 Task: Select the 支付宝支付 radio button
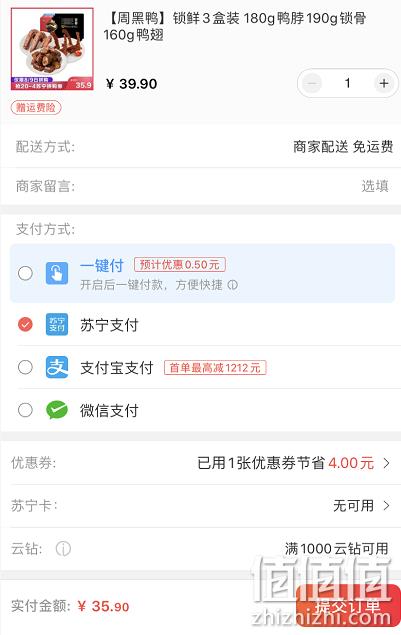click(x=25, y=367)
